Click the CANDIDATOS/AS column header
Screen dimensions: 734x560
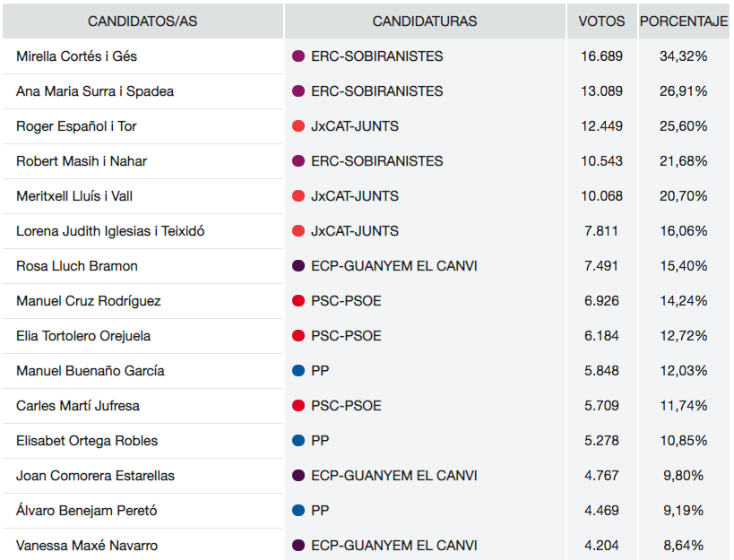pyautogui.click(x=142, y=21)
